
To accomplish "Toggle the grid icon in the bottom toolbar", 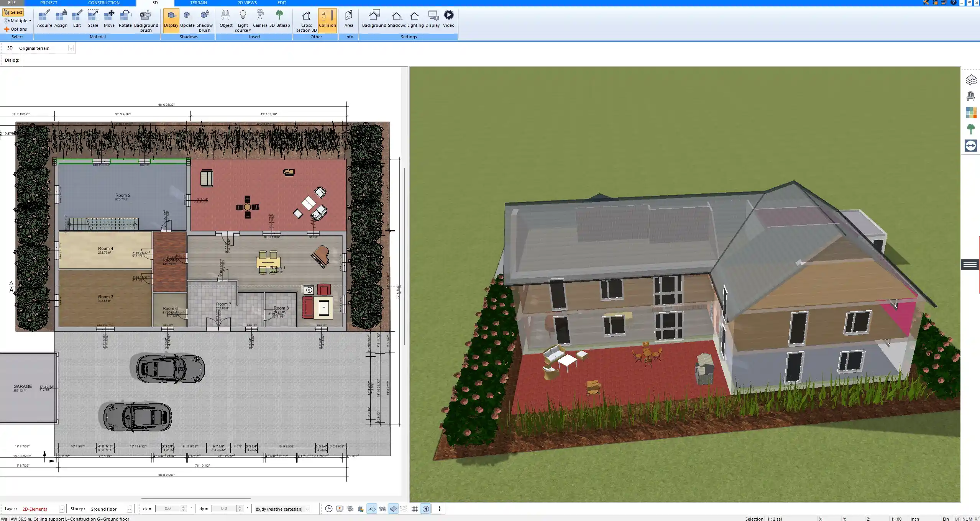I will coord(415,509).
